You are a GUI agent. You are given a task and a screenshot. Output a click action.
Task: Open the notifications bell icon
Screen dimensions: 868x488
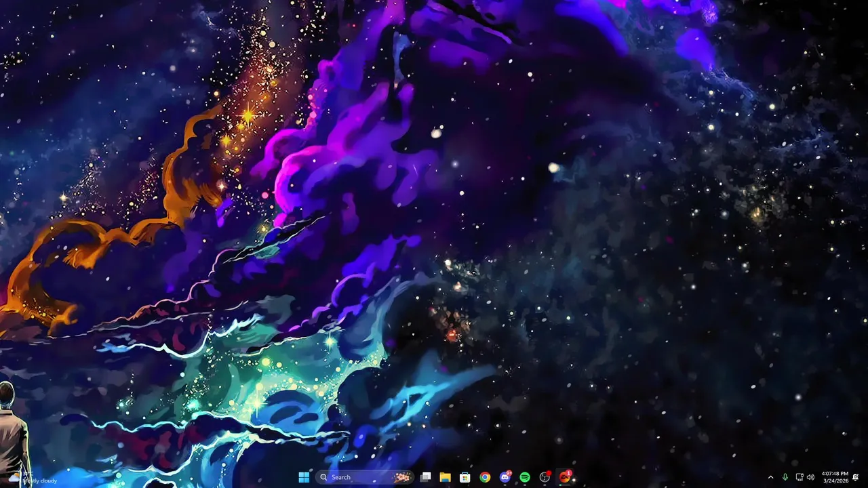[x=856, y=477]
